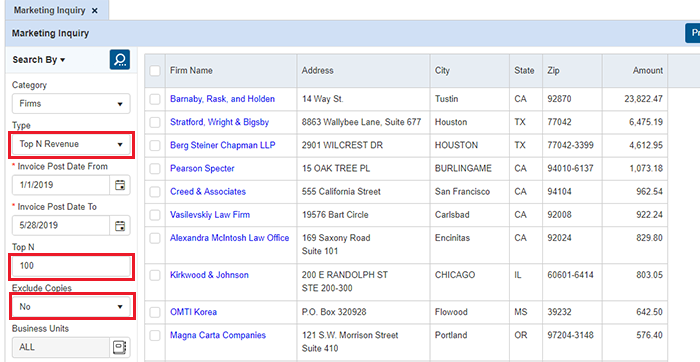
Task: Check the box for Magna Carta Companies
Action: (155, 336)
